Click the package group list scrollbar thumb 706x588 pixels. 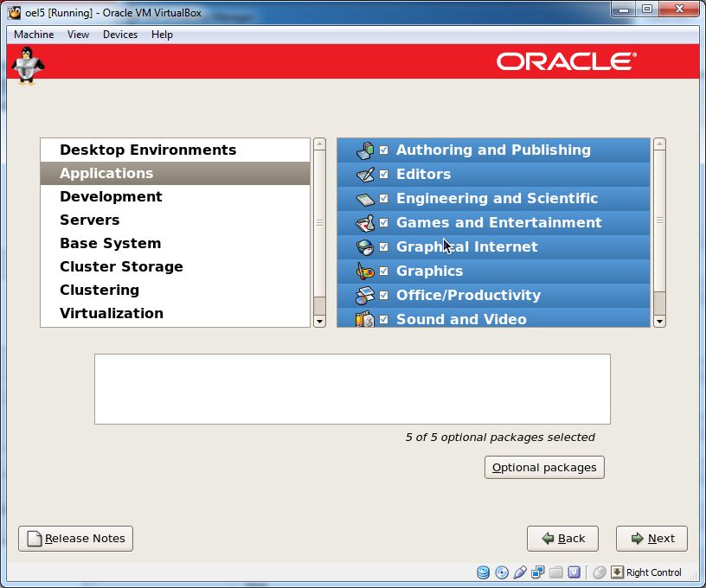point(659,220)
